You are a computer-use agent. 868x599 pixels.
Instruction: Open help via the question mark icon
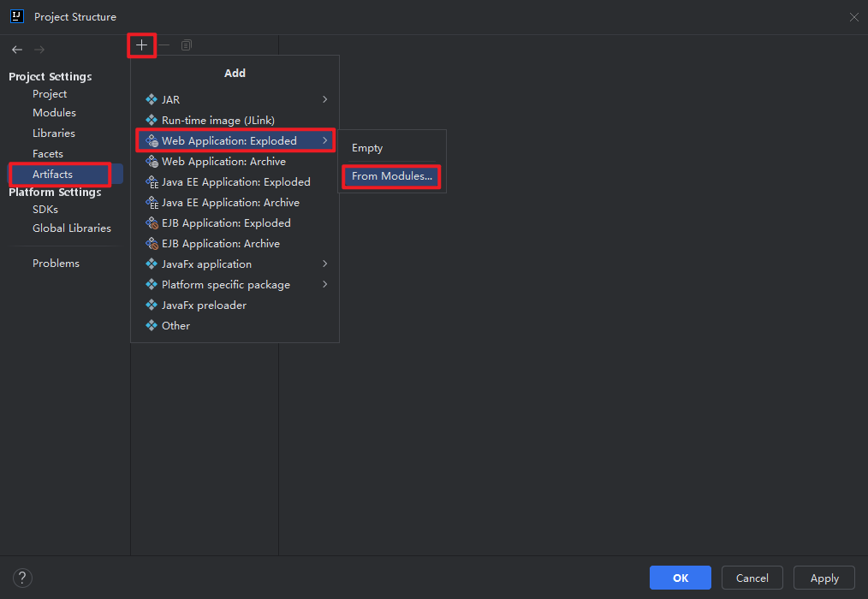click(x=23, y=578)
